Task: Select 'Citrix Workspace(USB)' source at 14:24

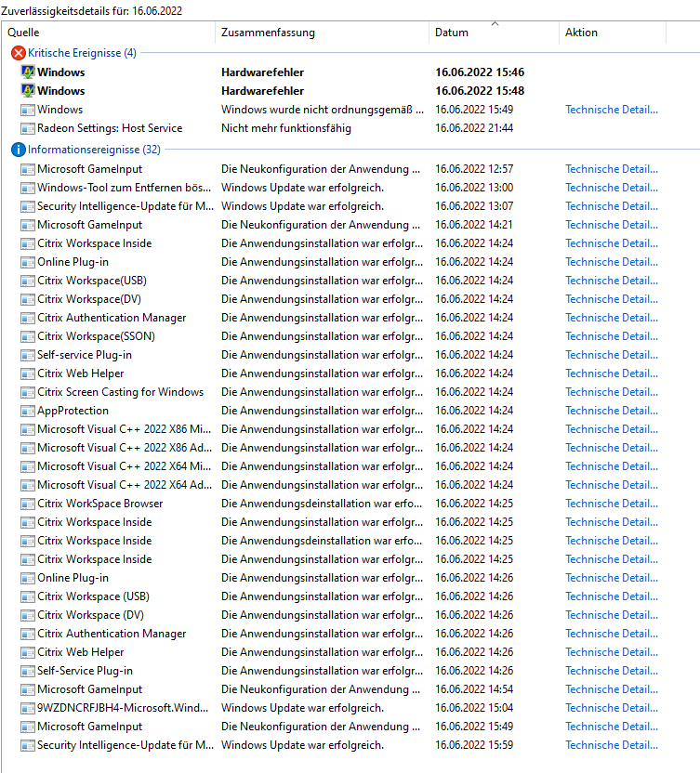Action: tap(92, 281)
